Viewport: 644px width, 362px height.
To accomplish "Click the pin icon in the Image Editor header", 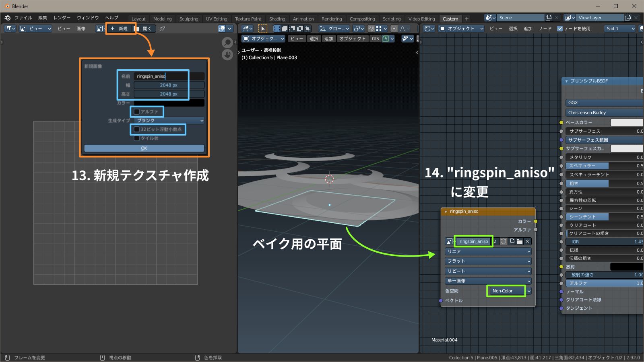I will pyautogui.click(x=162, y=28).
